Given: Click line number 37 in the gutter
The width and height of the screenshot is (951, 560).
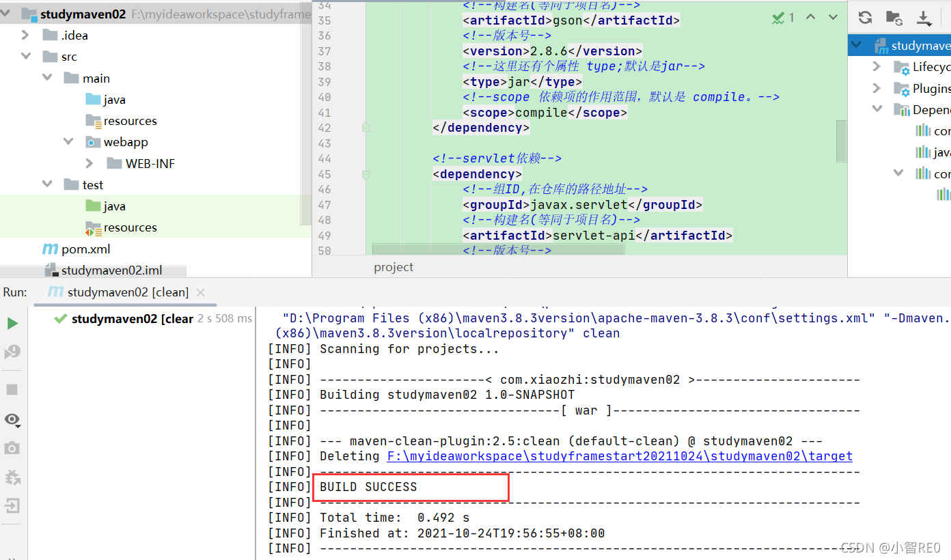Looking at the screenshot, I should pyautogui.click(x=325, y=51).
